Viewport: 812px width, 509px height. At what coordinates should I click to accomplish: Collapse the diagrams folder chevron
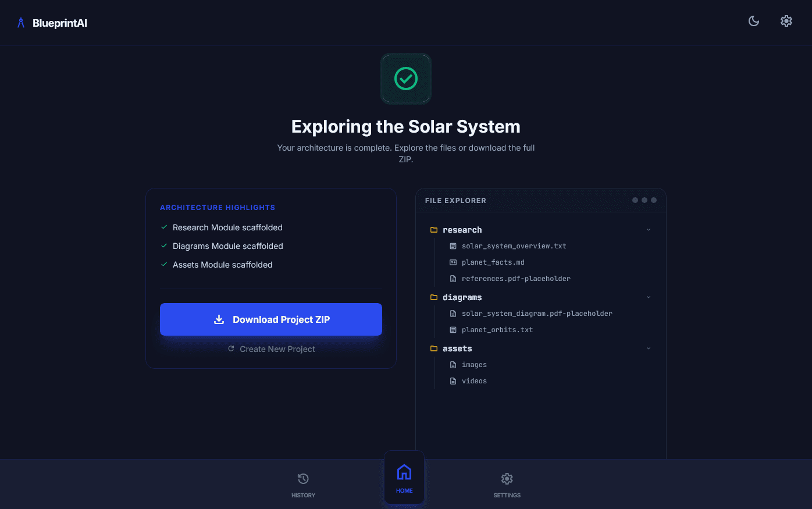(x=649, y=297)
